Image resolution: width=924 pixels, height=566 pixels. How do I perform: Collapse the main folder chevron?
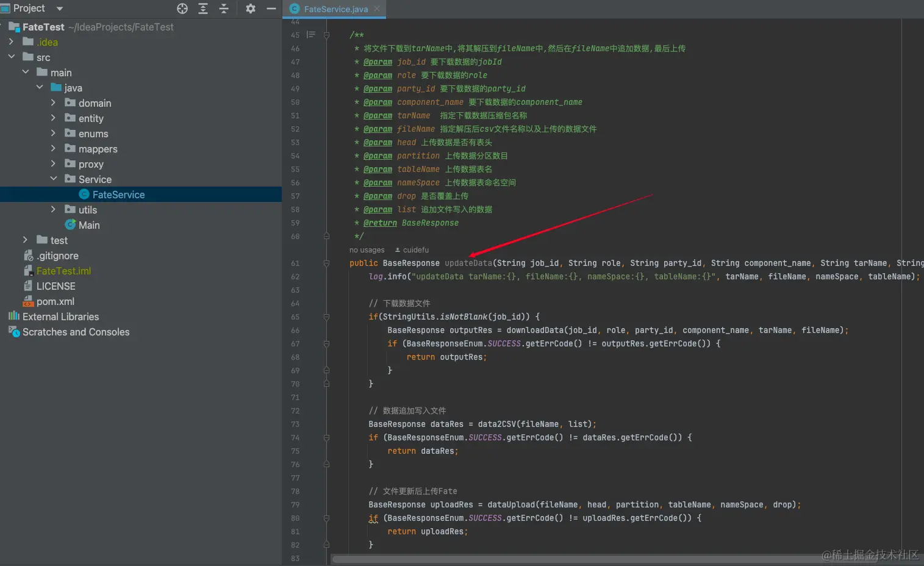point(26,72)
